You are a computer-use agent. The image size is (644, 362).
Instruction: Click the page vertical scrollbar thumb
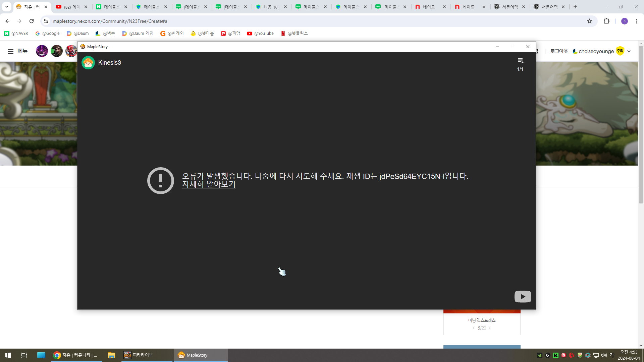[641, 124]
